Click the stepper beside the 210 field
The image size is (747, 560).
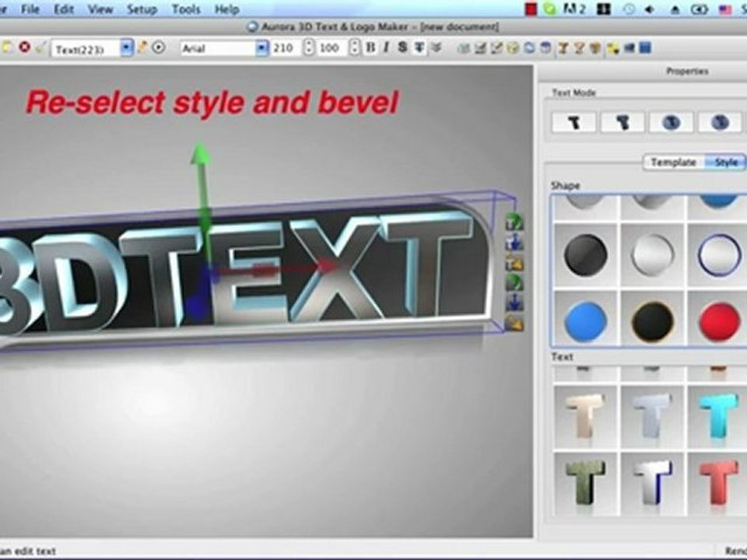point(309,48)
